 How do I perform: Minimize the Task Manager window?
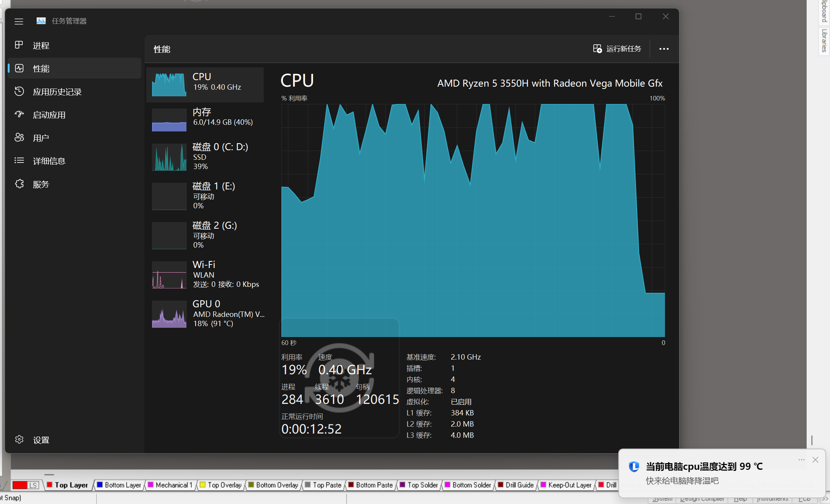coord(612,17)
